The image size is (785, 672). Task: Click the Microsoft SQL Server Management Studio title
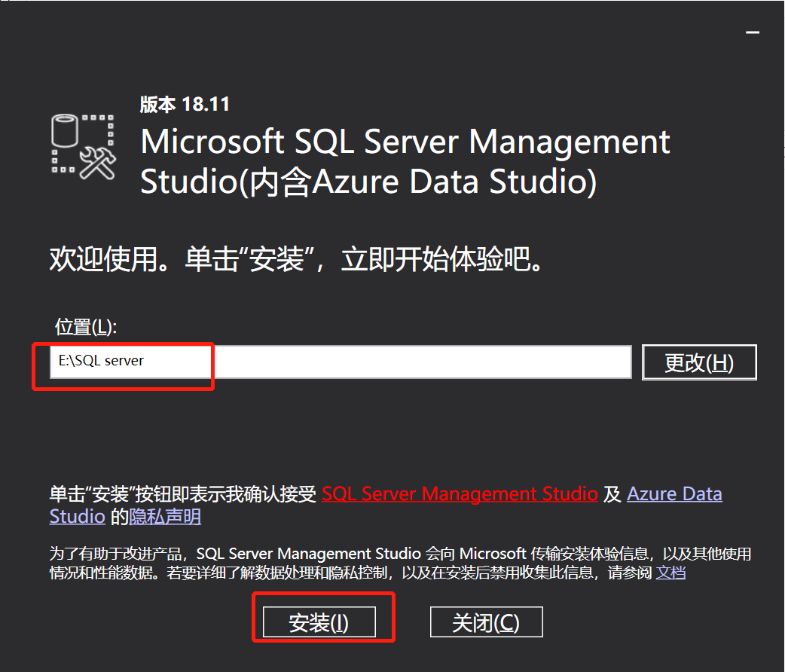(405, 161)
